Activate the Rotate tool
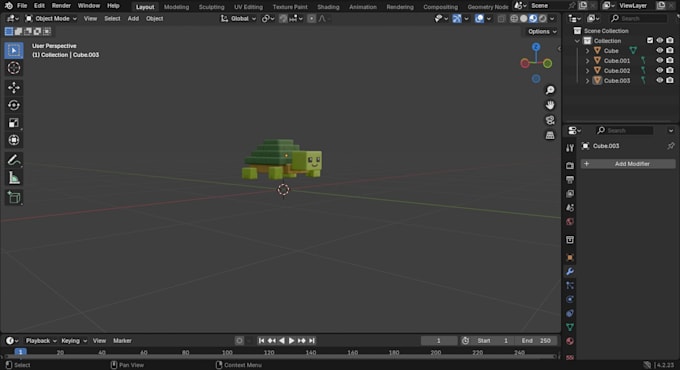The height and width of the screenshot is (370, 680). (x=14, y=105)
